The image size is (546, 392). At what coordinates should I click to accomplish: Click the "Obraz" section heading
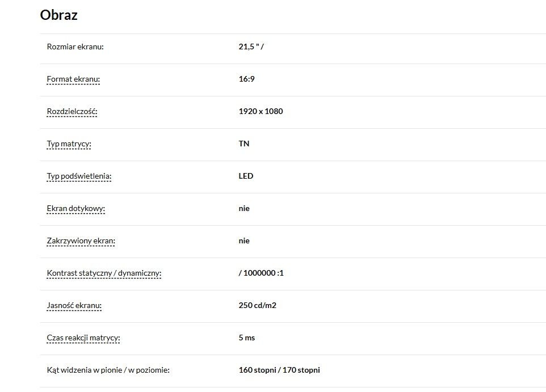58,15
